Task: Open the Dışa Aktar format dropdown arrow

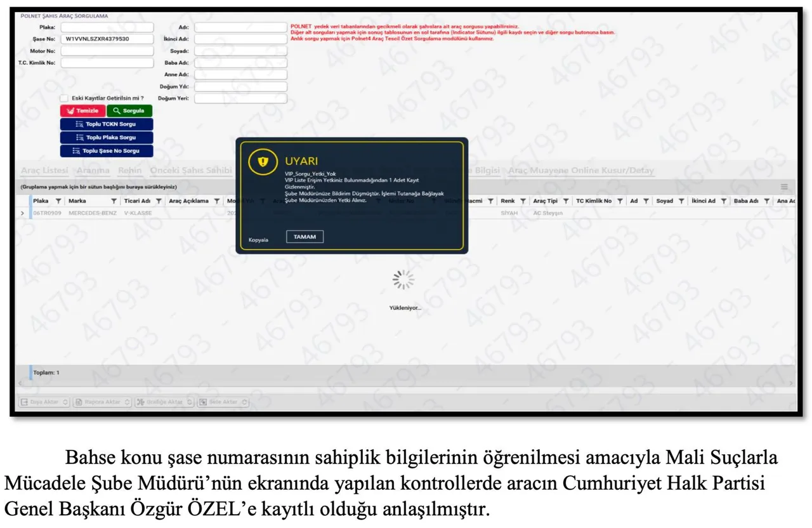Action: (x=66, y=402)
